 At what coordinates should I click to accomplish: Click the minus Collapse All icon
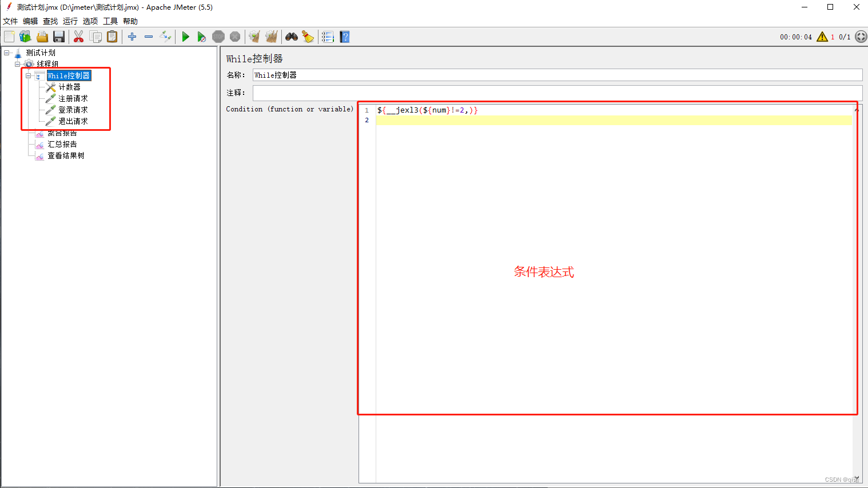tap(149, 37)
